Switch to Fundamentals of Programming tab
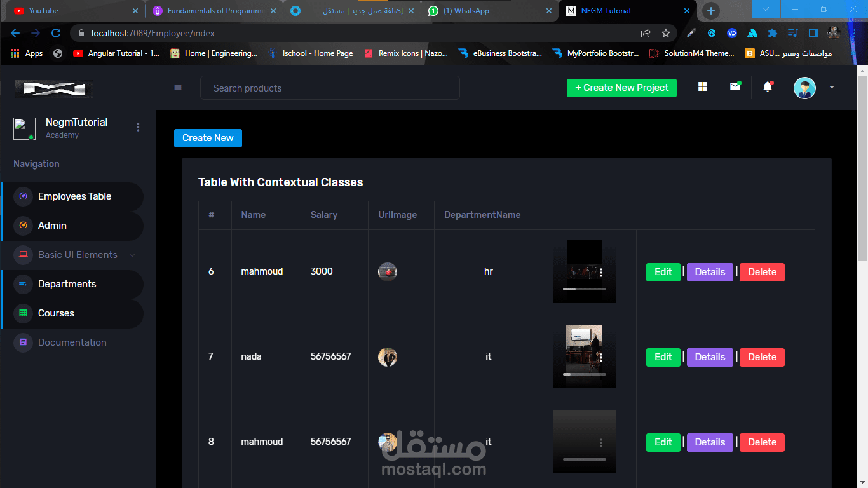This screenshot has height=488, width=868. pos(213,11)
